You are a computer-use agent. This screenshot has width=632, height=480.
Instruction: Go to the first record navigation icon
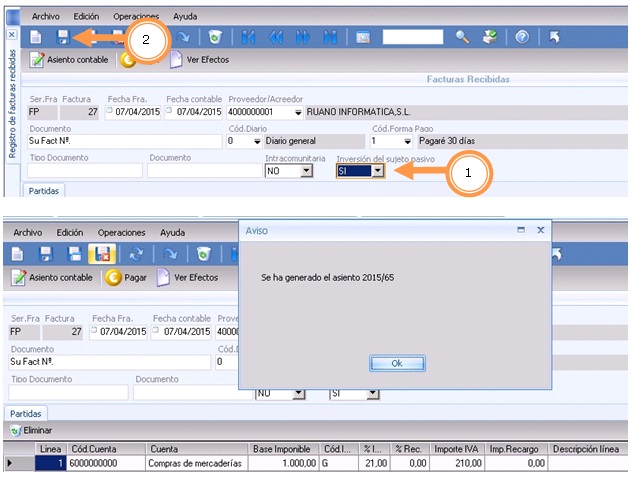pyautogui.click(x=250, y=37)
